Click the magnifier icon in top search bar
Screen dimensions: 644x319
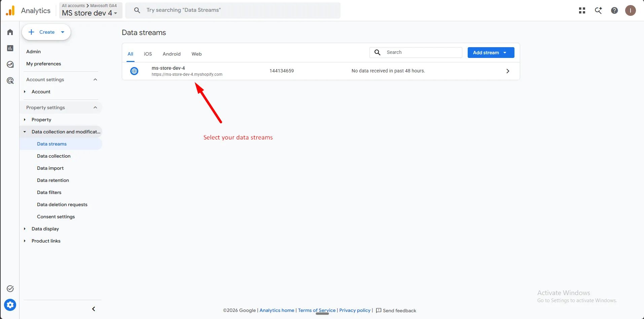(137, 10)
